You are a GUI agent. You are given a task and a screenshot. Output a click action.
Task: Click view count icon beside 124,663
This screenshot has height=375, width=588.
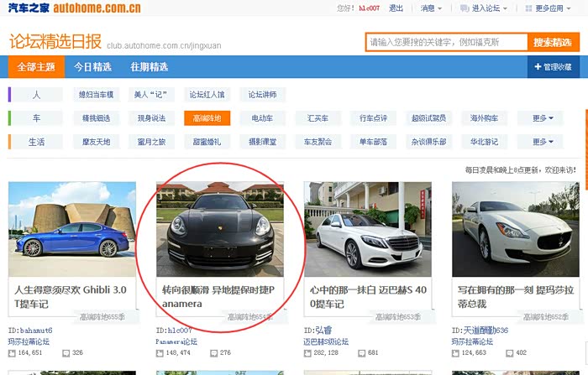click(x=455, y=353)
